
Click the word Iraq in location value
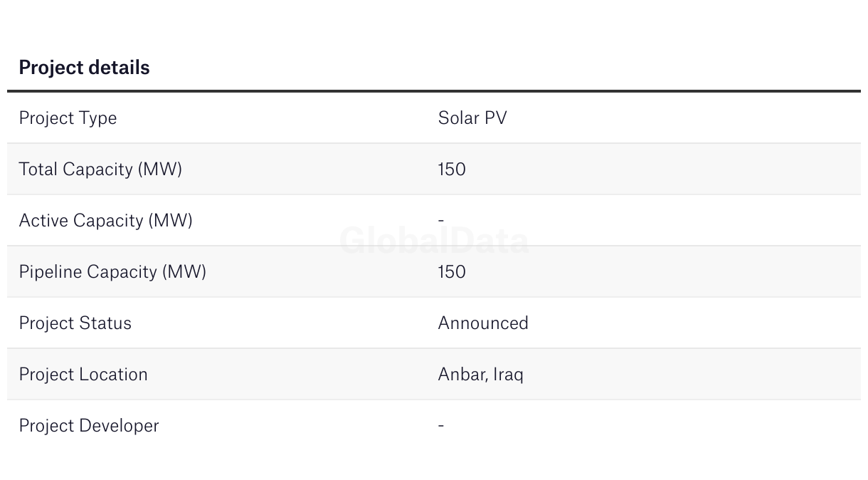[508, 375]
